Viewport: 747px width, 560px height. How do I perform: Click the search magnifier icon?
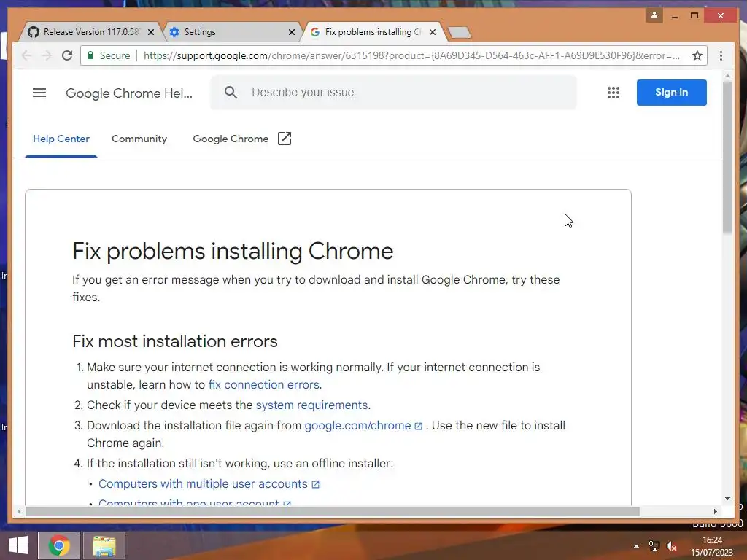[231, 93]
